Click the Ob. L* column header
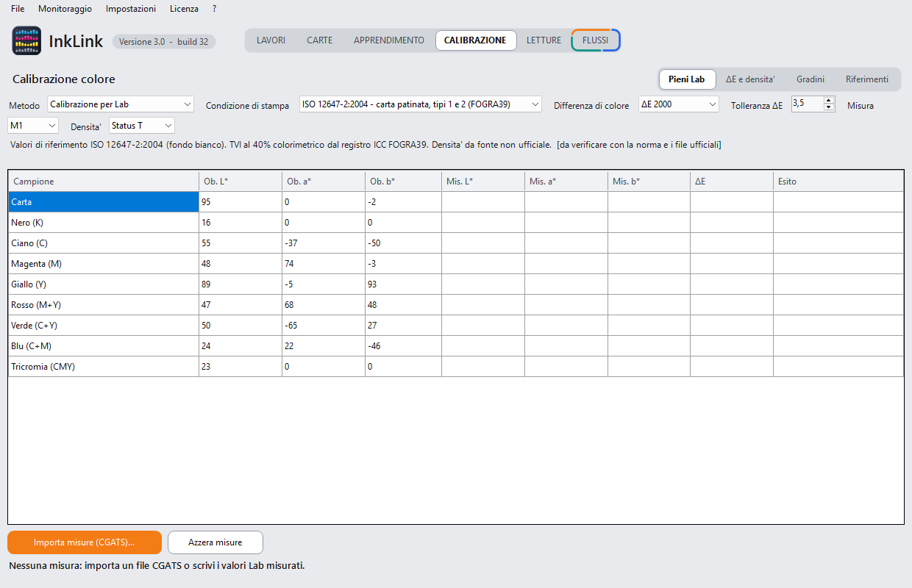 coord(241,182)
